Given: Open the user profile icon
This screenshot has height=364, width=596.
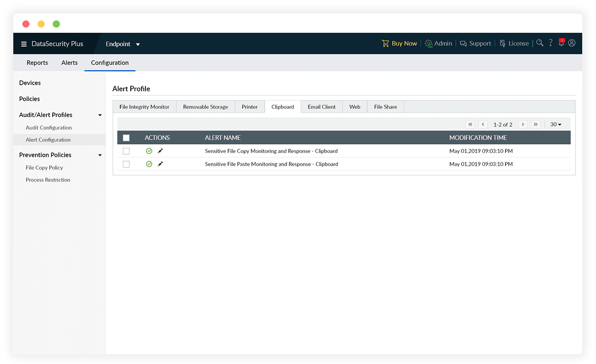Looking at the screenshot, I should click(572, 43).
